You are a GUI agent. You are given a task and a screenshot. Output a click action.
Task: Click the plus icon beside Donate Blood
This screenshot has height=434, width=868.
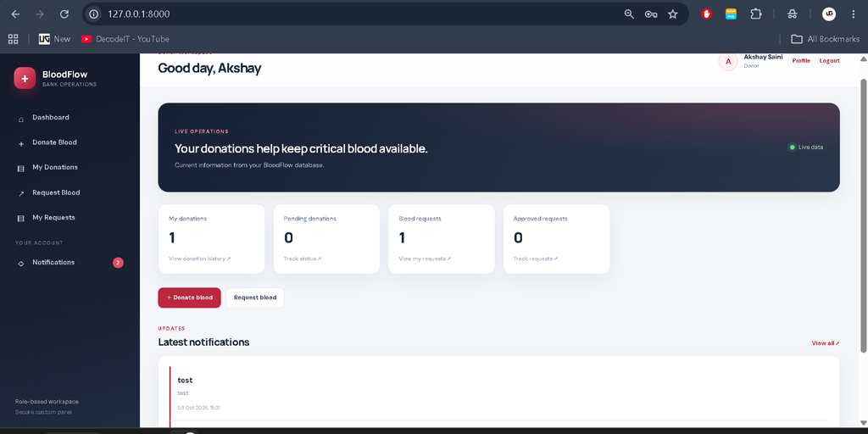coord(21,143)
